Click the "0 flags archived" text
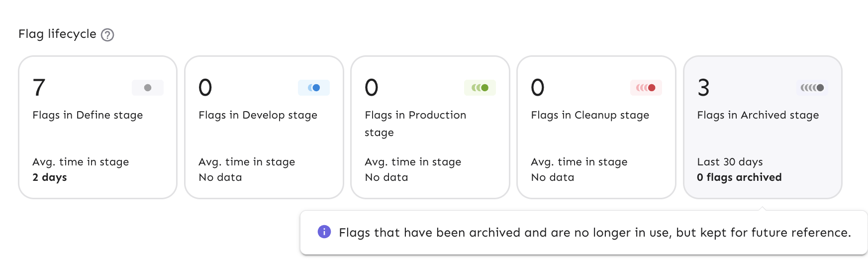This screenshot has height=270, width=868. [x=739, y=177]
